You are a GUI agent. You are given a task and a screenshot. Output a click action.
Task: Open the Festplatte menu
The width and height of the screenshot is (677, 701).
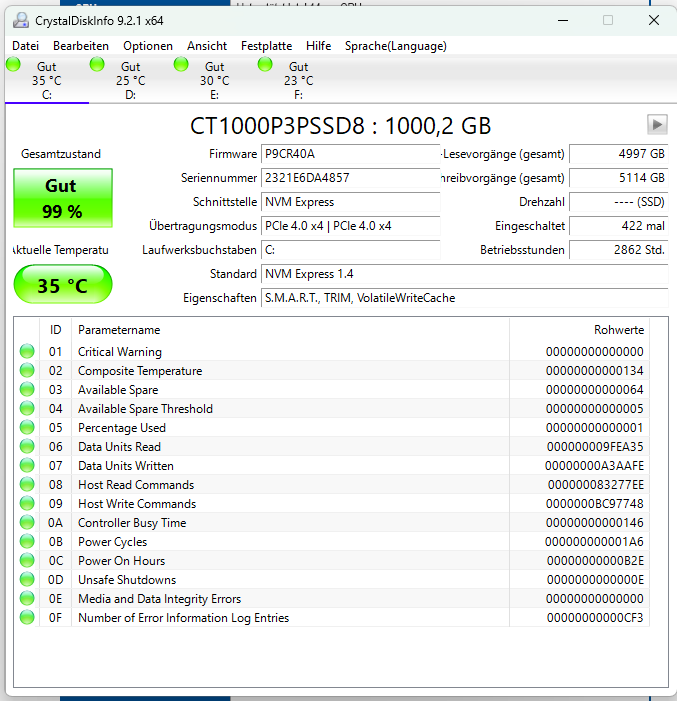267,46
